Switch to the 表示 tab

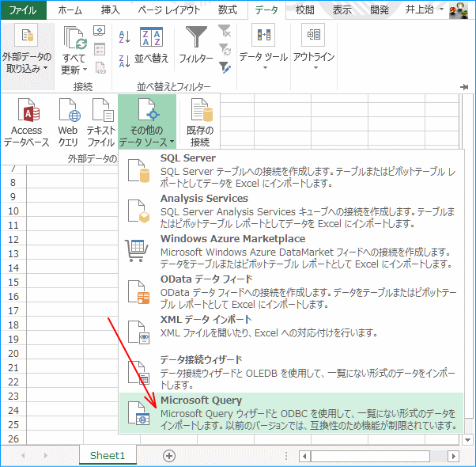click(x=342, y=10)
